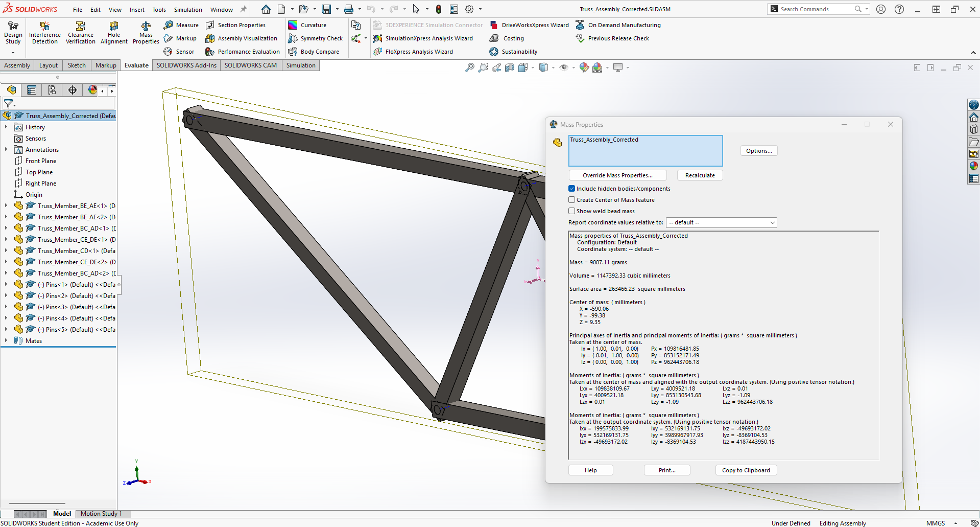Image resolution: width=980 pixels, height=527 pixels.
Task: Open DimXpertManager tab icon
Action: click(73, 90)
